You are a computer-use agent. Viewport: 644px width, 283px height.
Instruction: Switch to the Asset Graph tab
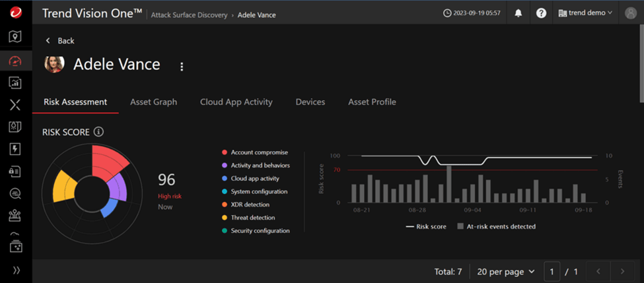pos(154,102)
